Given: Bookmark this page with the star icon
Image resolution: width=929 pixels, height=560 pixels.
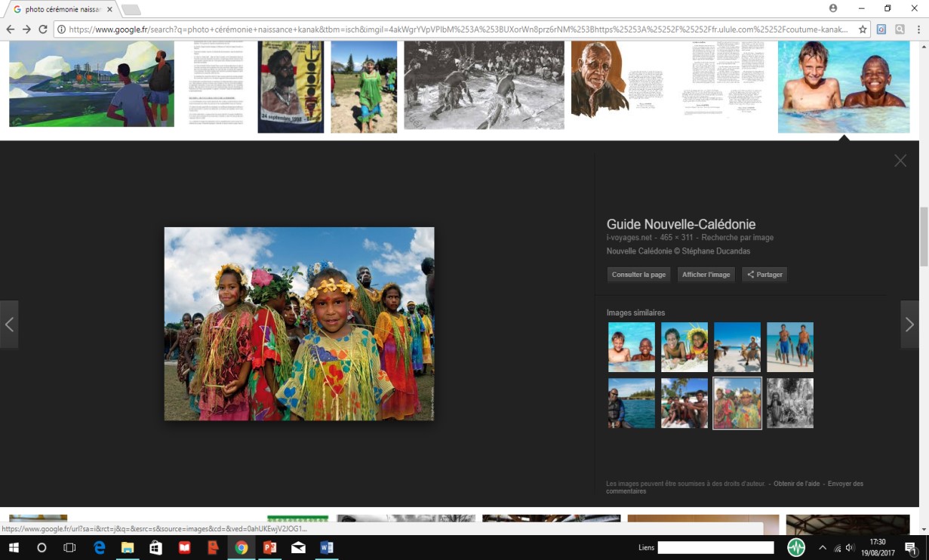Looking at the screenshot, I should (x=863, y=29).
